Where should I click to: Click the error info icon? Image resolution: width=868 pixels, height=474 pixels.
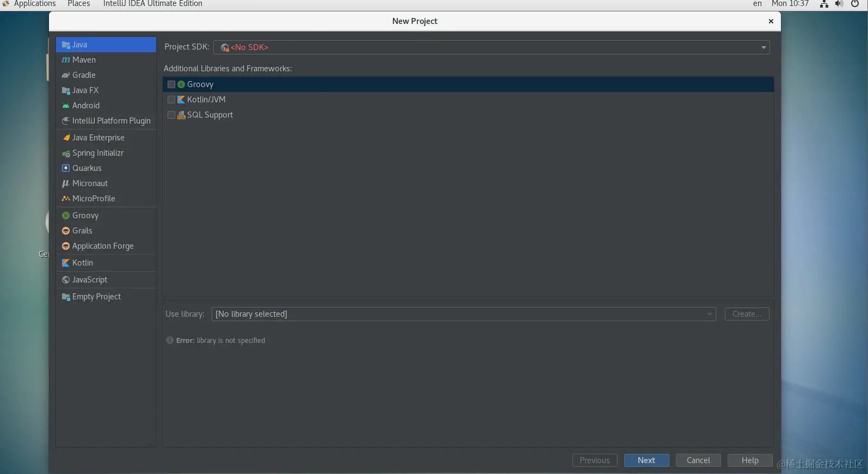tap(170, 340)
